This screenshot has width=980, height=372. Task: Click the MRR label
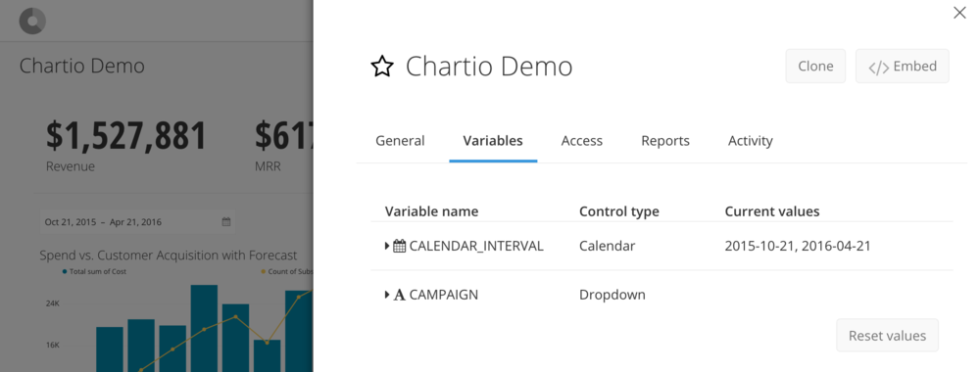[x=268, y=166]
